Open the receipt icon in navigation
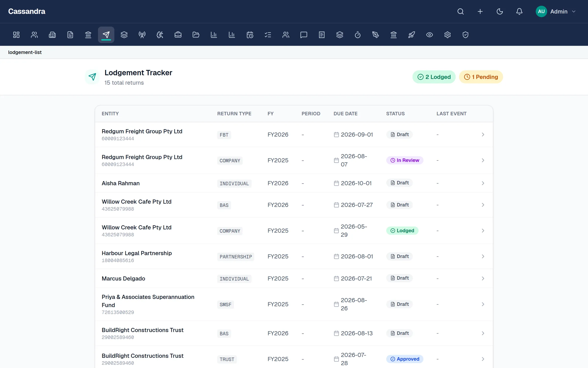Viewport: 588px width, 368px height. click(322, 35)
